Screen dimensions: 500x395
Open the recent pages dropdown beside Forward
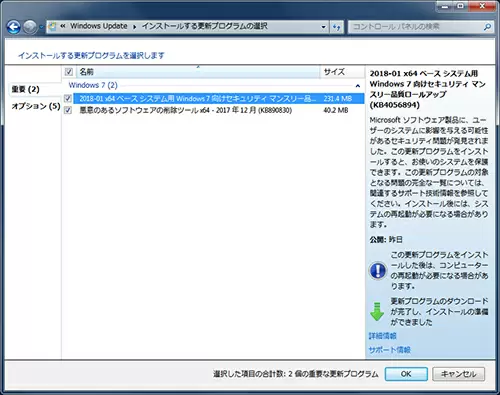tap(41, 27)
